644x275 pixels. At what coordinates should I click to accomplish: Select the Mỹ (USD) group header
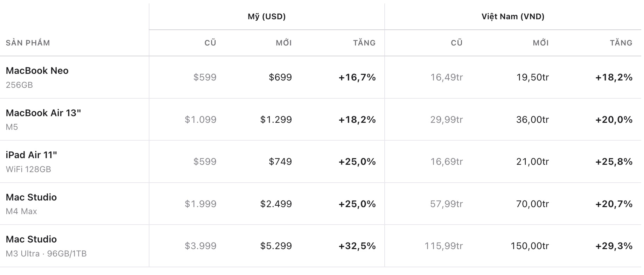coord(267,16)
